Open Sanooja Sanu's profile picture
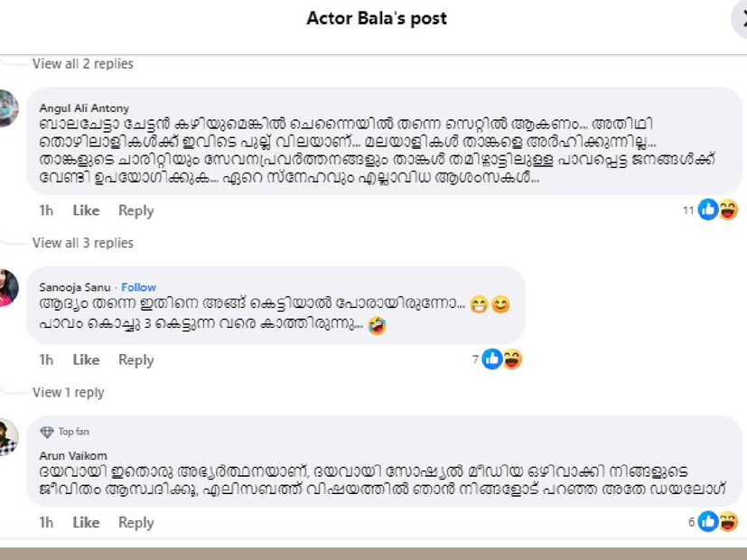 click(8, 288)
